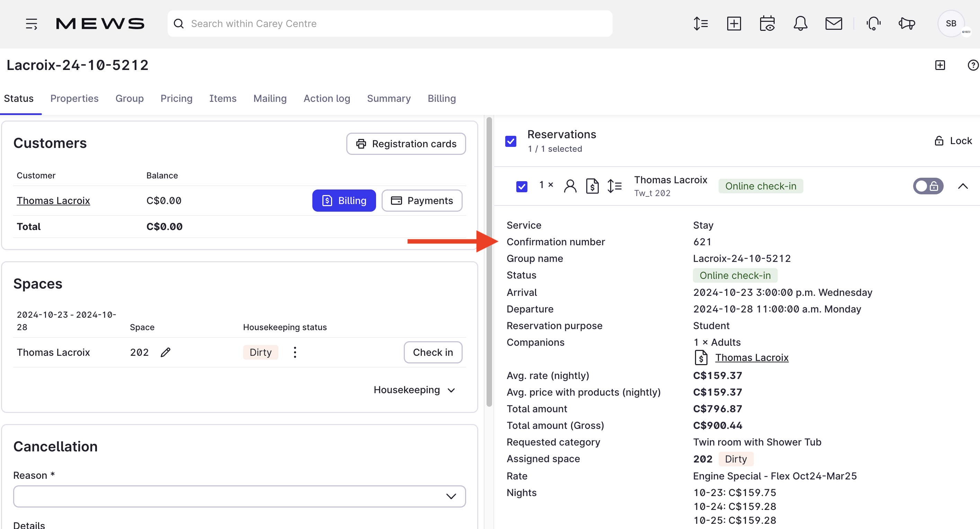Click the help question mark icon
This screenshot has width=980, height=529.
972,65
